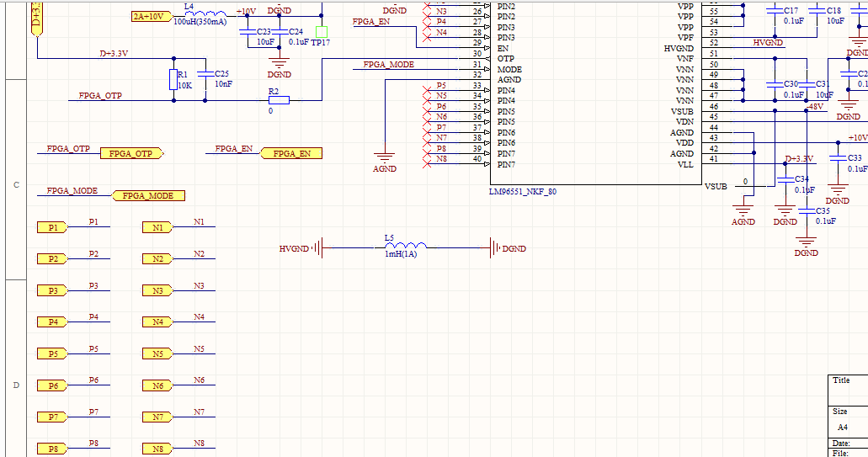Select the N1 port symbol

[157, 227]
